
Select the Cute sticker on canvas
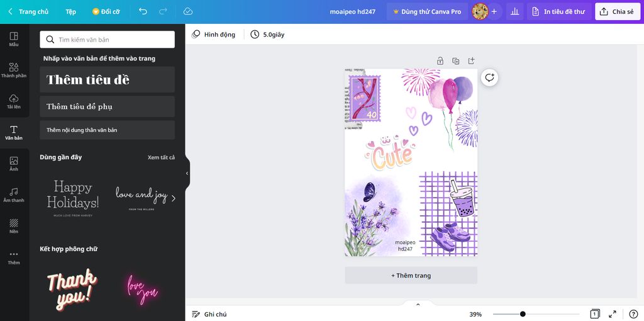[x=390, y=152]
